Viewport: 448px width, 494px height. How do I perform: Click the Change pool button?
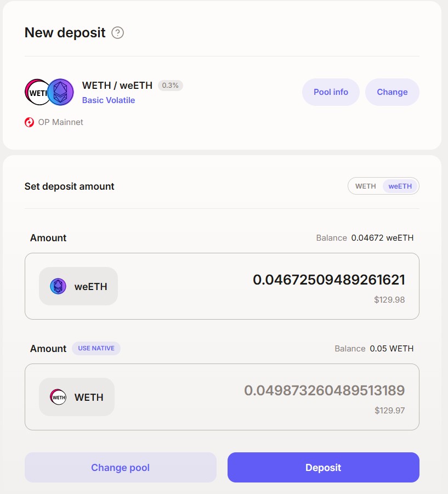click(120, 468)
